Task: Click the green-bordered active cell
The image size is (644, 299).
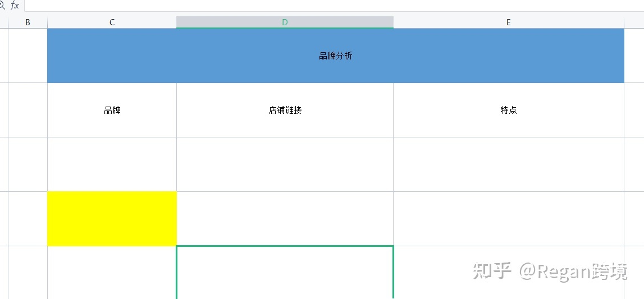Action: (x=285, y=272)
